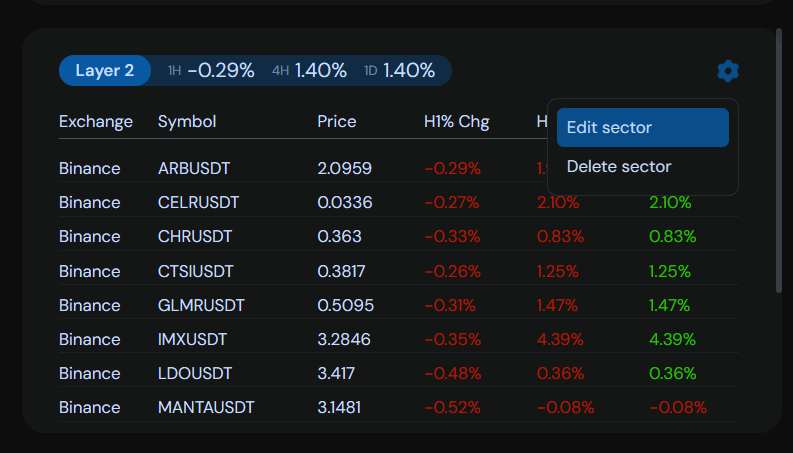Screen dimensions: 793x453
Task: Sort by the Price column header
Action: [x=337, y=122]
